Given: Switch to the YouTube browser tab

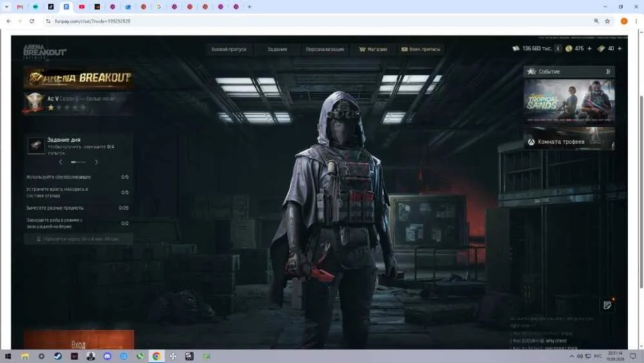Looking at the screenshot, I should 82,7.
